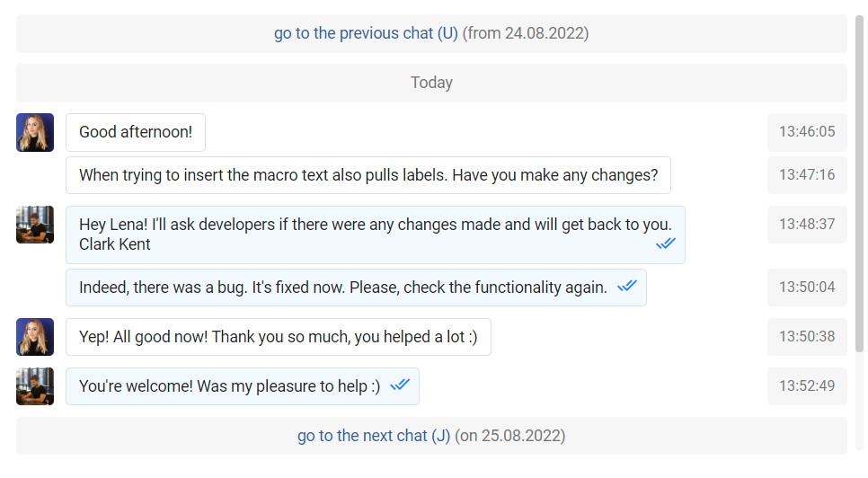Click the read checkmarks after 'check the functionality again'
Viewport: 868px width, 478px height.
[626, 286]
